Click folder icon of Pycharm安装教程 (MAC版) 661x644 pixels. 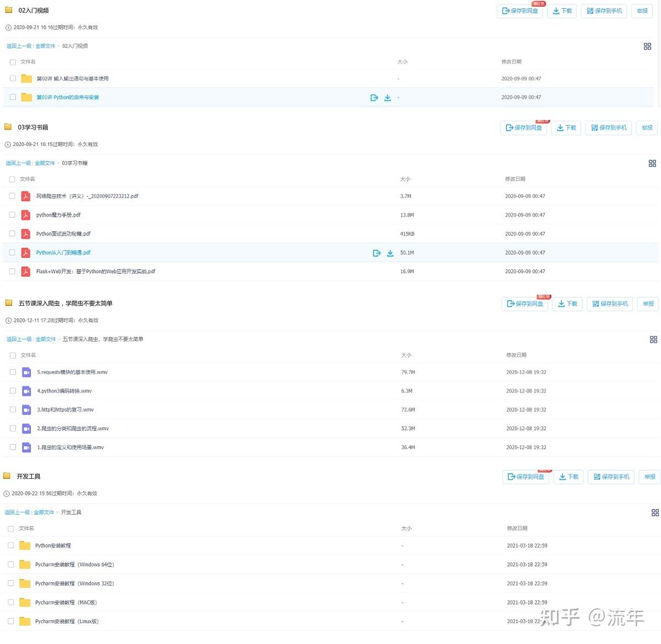[25, 603]
